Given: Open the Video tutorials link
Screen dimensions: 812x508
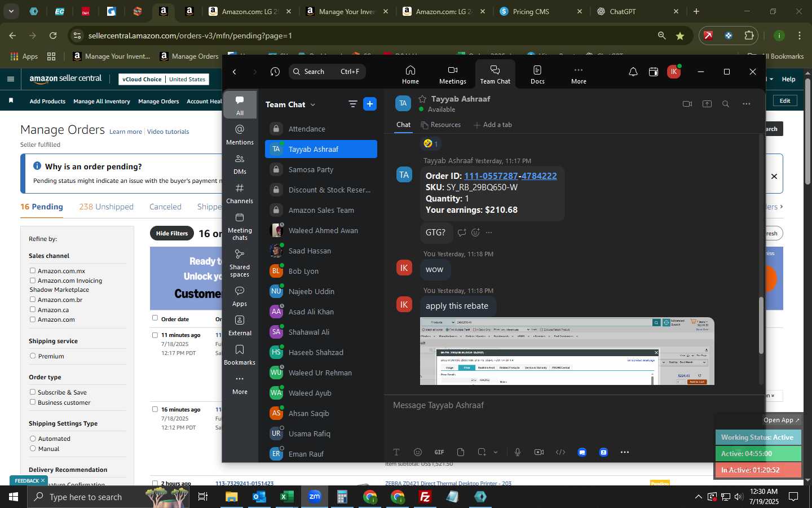Looking at the screenshot, I should coord(168,132).
